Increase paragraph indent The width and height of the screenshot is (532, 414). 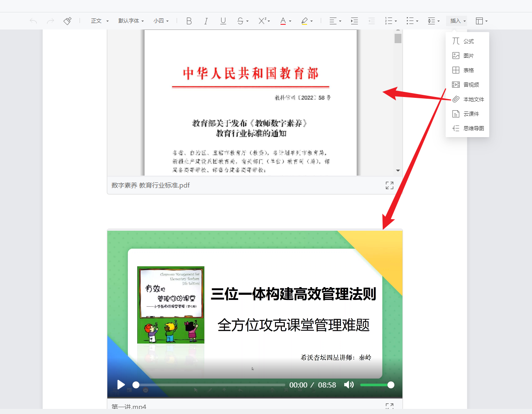(355, 21)
